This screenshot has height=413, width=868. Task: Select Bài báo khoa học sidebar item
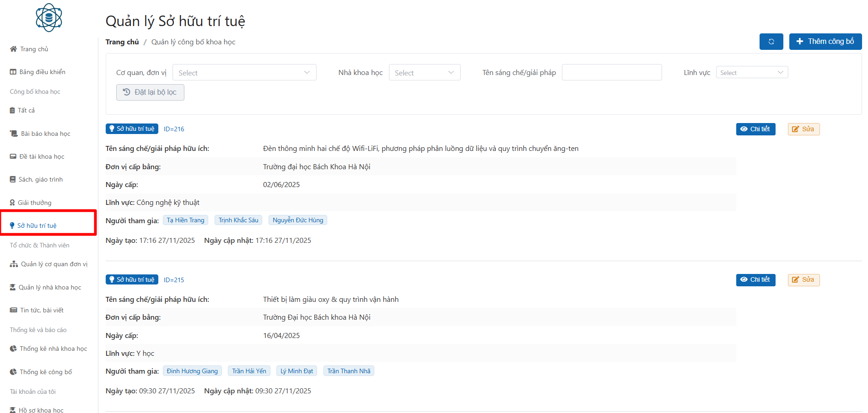click(45, 134)
